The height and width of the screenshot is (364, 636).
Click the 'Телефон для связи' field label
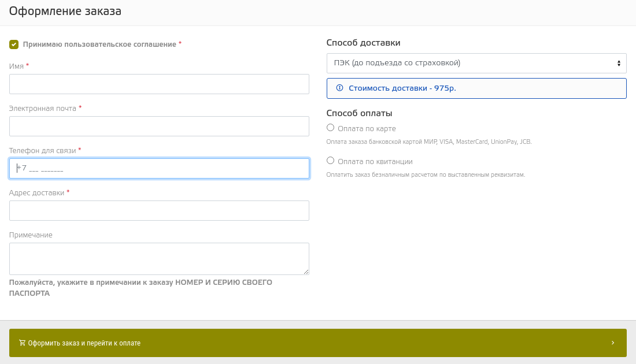[43, 150]
